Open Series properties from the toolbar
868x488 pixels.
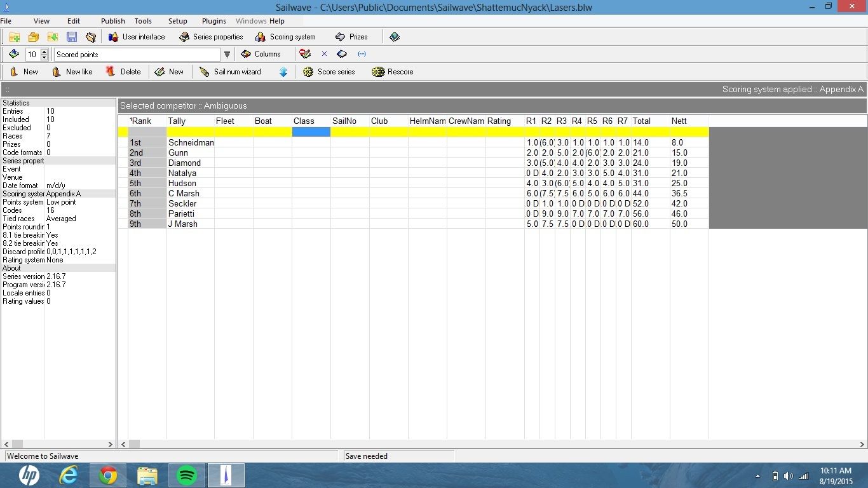[x=211, y=37]
